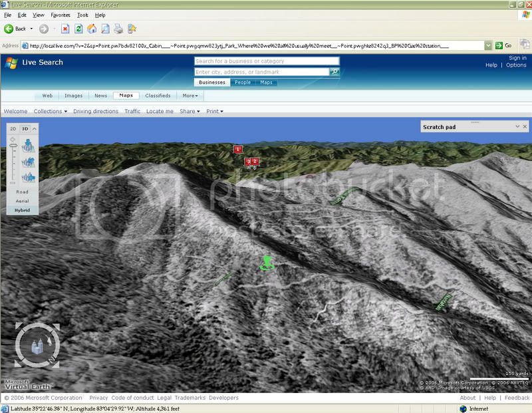This screenshot has height=413, width=532.
Task: Click the zoom slider handle
Action: (x=13, y=145)
